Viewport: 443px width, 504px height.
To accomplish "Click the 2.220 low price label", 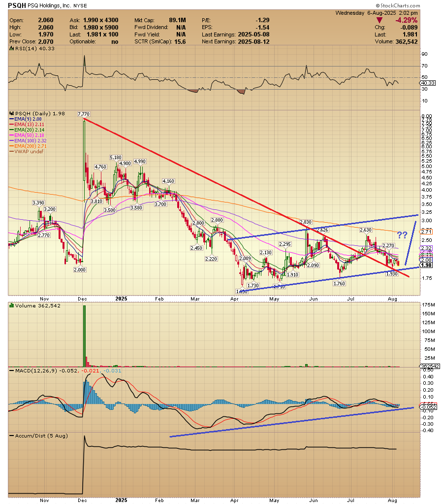I will [211, 259].
